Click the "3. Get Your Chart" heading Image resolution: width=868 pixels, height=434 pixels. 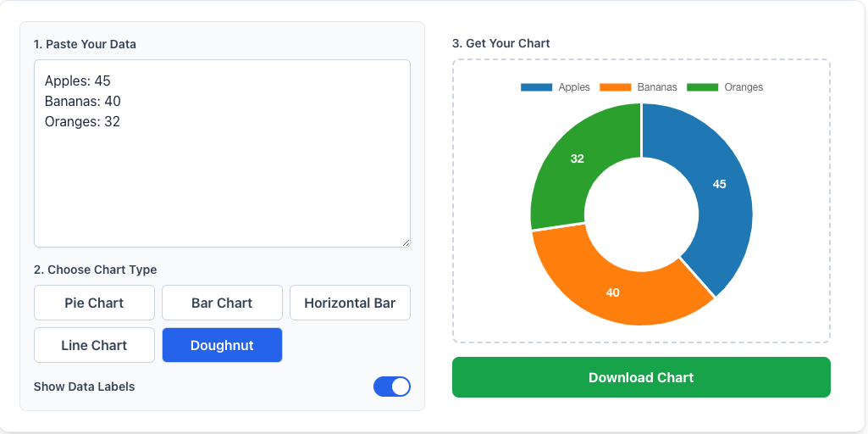(x=501, y=43)
